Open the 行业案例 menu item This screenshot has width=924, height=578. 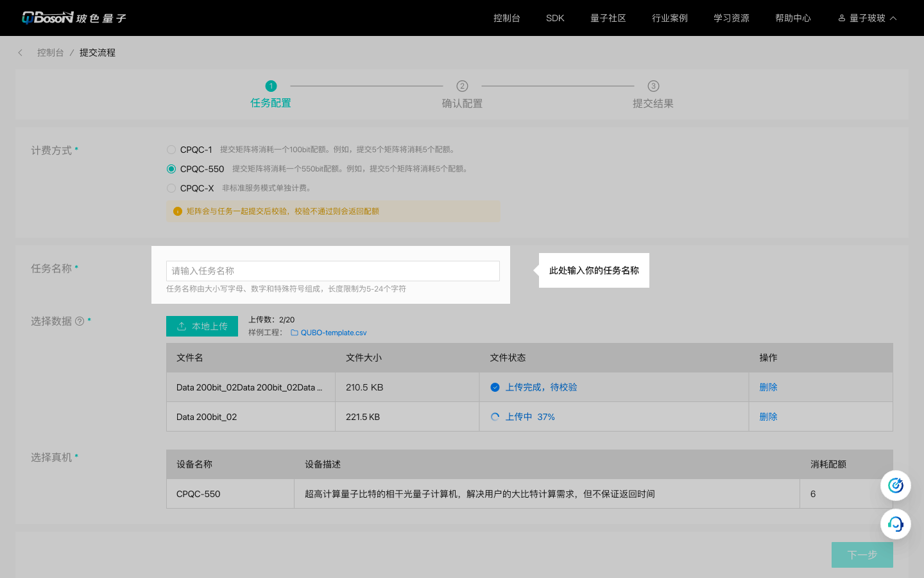(x=670, y=18)
